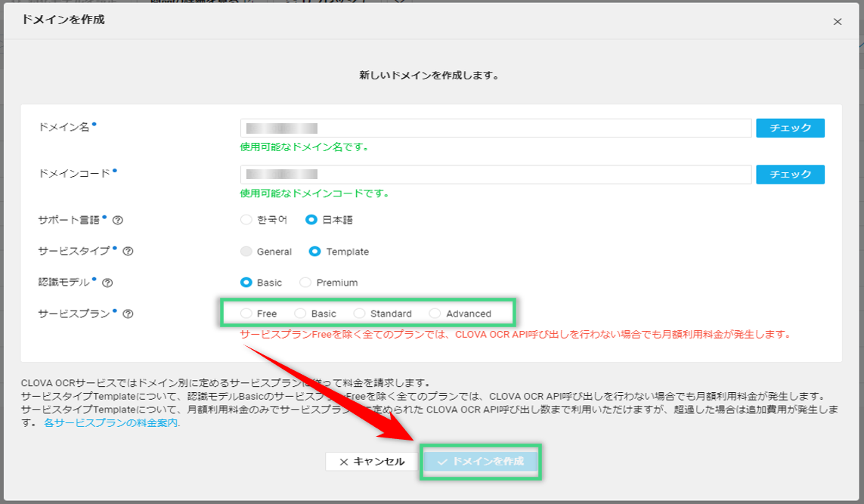Click the ドメイン名 text input field
Viewport: 864px width, 504px height.
495,128
